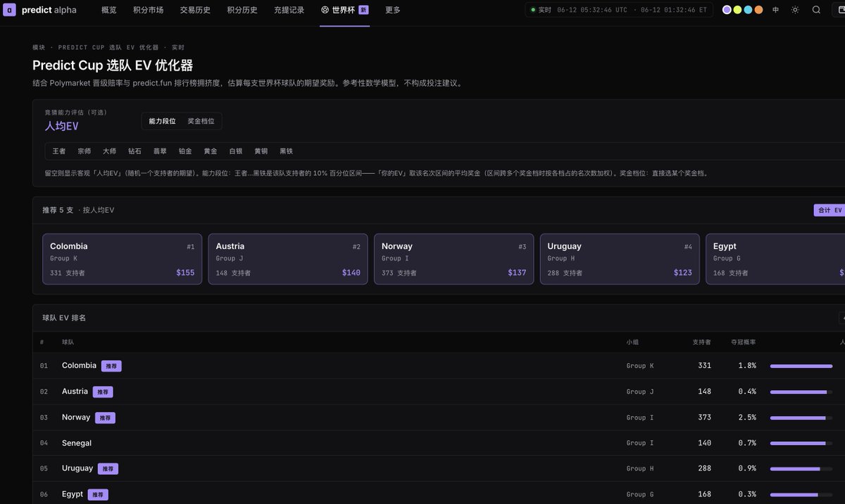Select the 黄金 skill tier
845x504 pixels.
pos(211,151)
